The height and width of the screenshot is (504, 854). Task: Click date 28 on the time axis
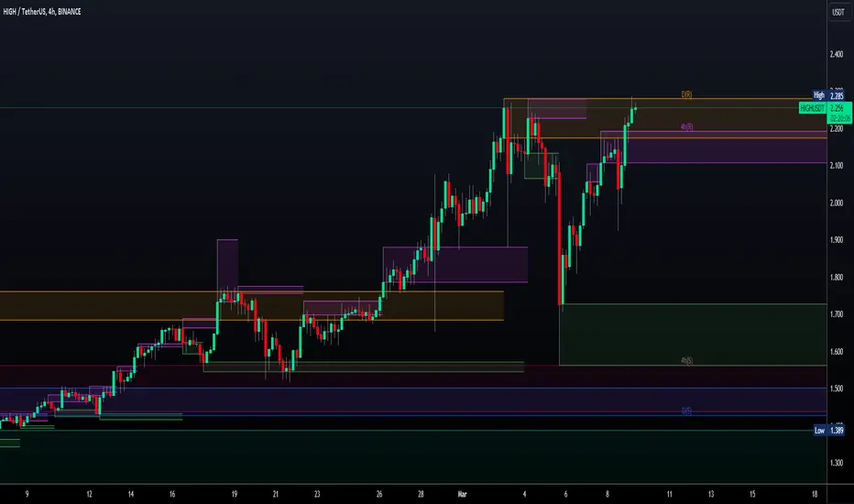pyautogui.click(x=421, y=494)
